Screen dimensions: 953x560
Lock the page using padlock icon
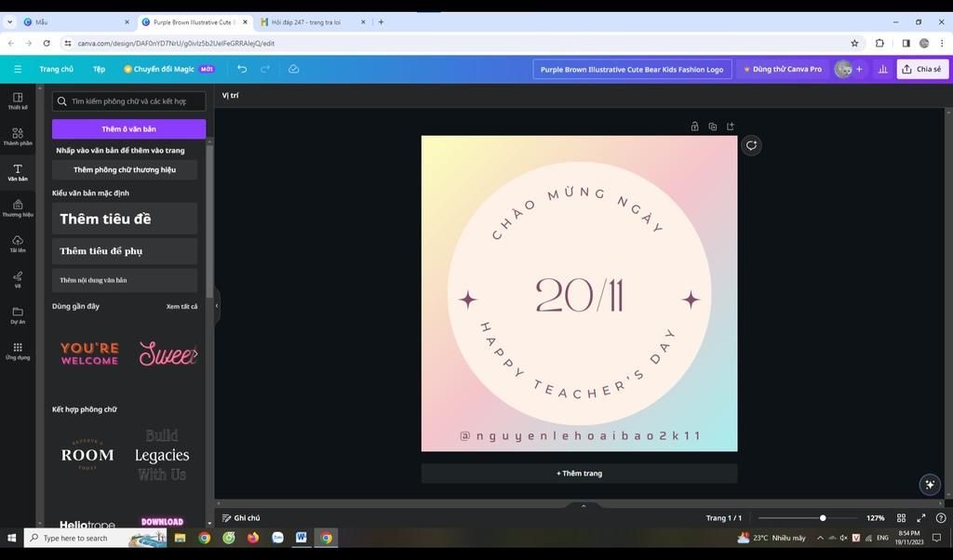(694, 127)
